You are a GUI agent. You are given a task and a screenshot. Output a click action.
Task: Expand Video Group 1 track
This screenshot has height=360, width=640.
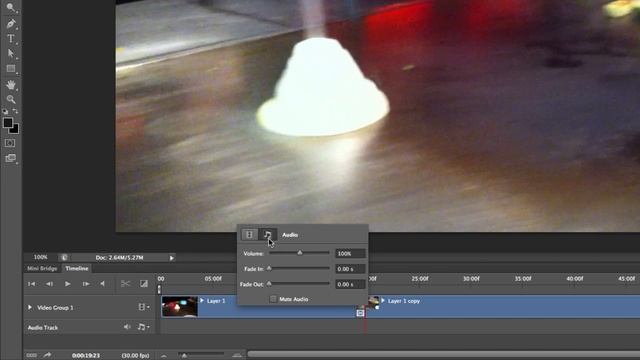click(30, 307)
